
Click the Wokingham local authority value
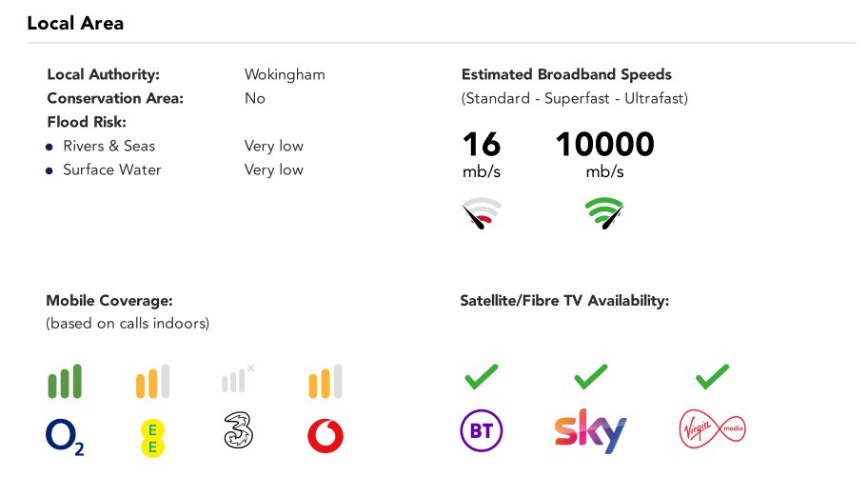click(x=285, y=75)
